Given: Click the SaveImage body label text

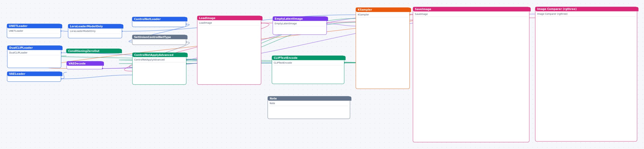Looking at the screenshot, I should click(421, 14).
